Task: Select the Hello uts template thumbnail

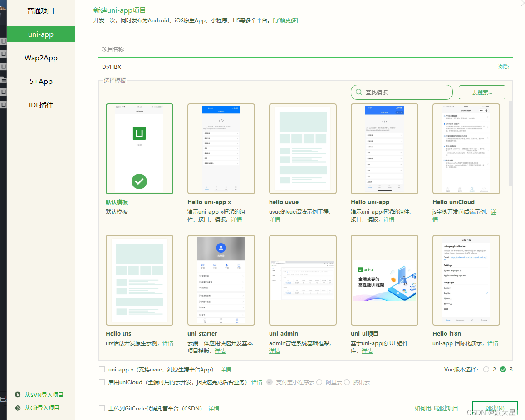Action: point(139,280)
